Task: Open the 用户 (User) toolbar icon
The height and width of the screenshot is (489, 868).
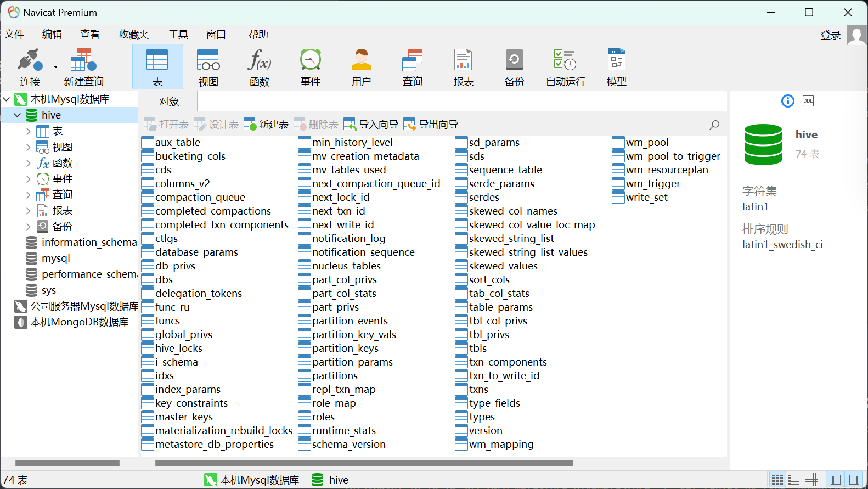Action: 362,67
